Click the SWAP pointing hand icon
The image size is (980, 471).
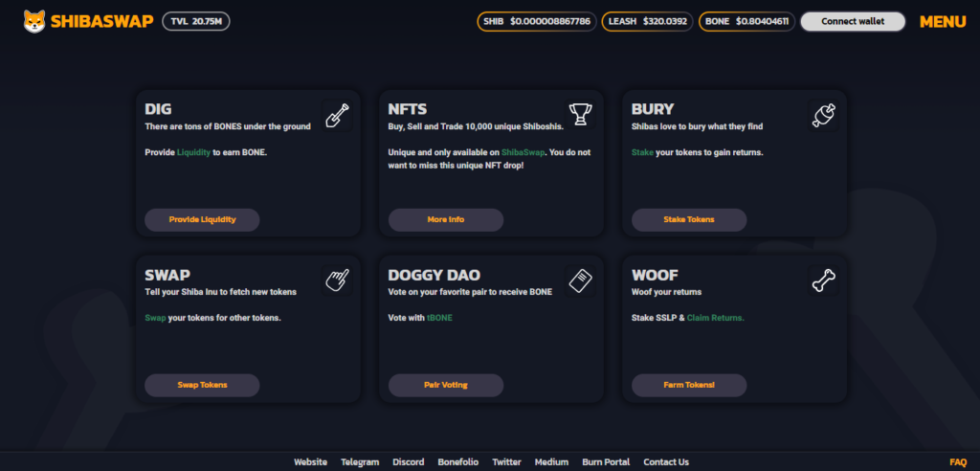[x=338, y=280]
